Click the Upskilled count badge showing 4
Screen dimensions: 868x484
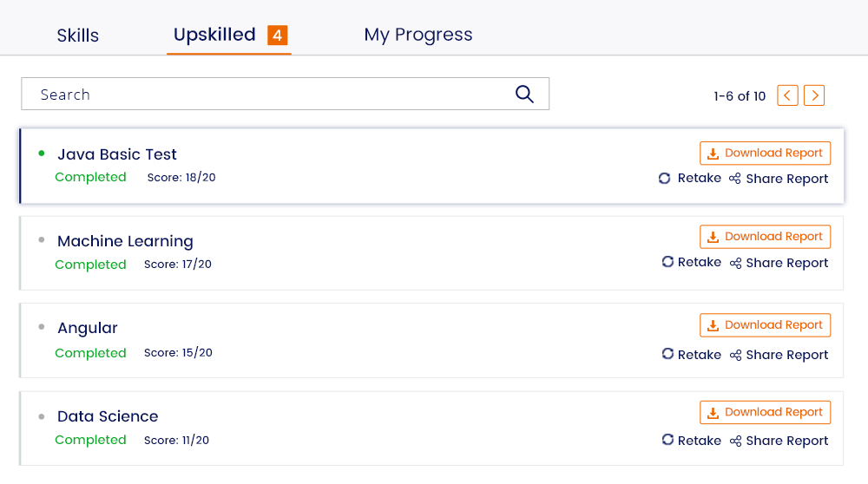click(x=278, y=36)
